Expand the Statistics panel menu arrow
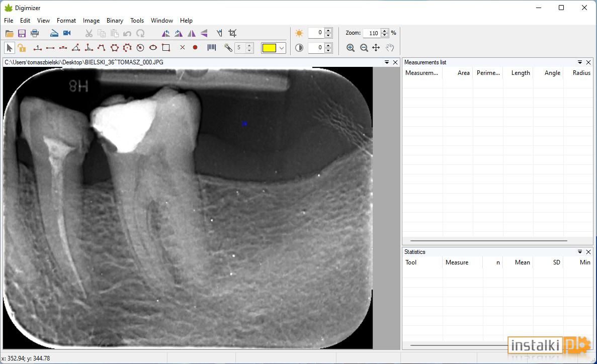The height and width of the screenshot is (364, 597). [x=579, y=252]
